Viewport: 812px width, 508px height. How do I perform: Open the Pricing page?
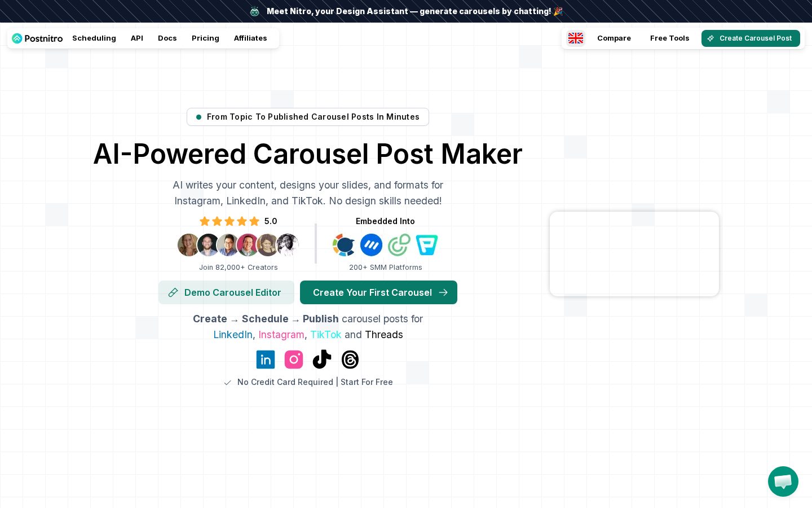(x=205, y=38)
